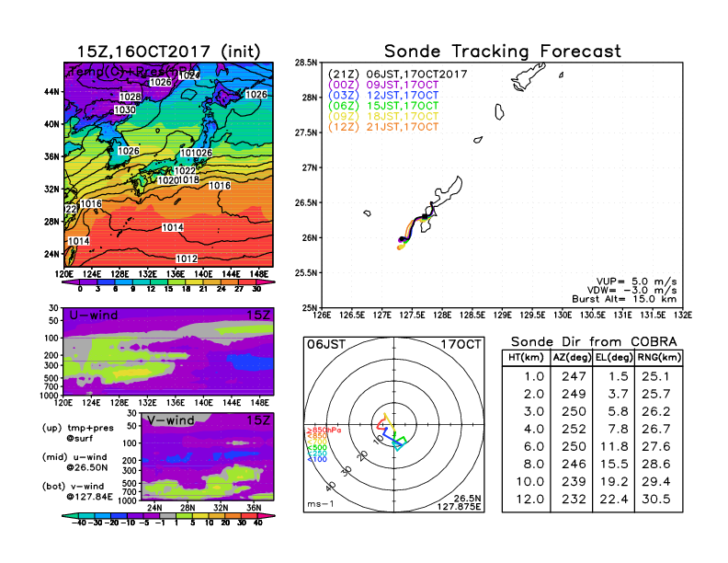The height and width of the screenshot is (563, 728).
Task: Click "ms-1" unit label in hodograph
Action: [321, 504]
